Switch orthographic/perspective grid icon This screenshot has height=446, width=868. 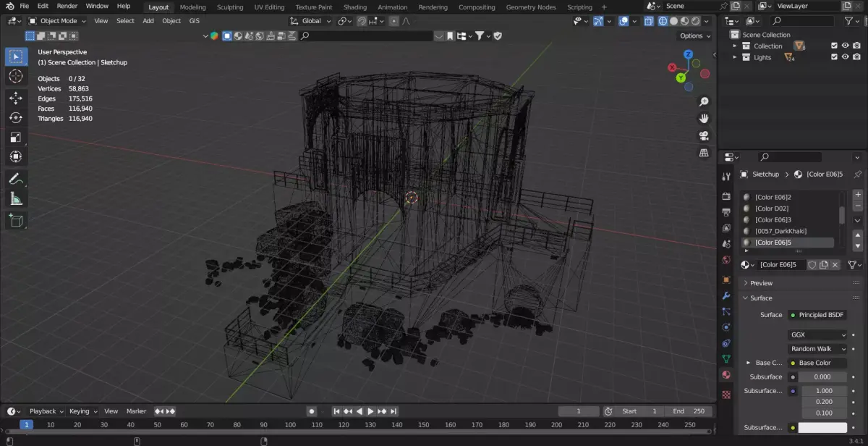[x=704, y=153]
